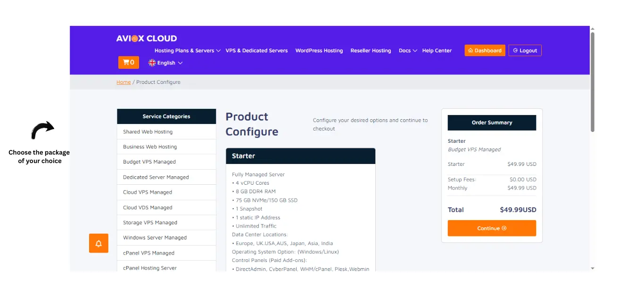
Task: Click the orange notification bell icon
Action: pyautogui.click(x=99, y=243)
